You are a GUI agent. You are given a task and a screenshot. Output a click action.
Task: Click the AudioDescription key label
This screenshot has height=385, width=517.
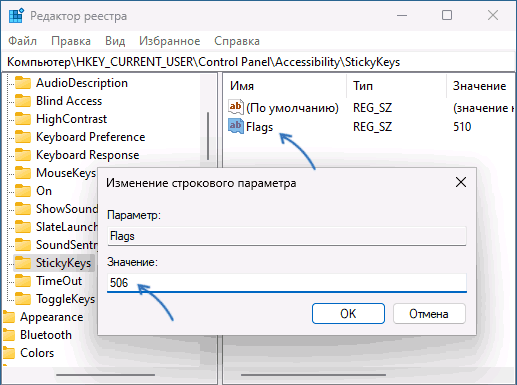click(x=82, y=83)
